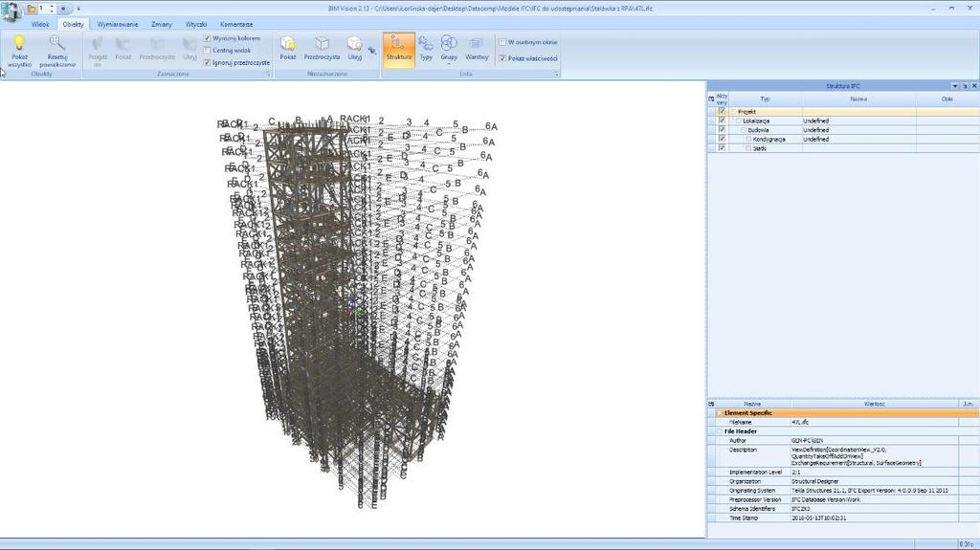
Task: Activate the Struktura list button
Action: [x=399, y=48]
